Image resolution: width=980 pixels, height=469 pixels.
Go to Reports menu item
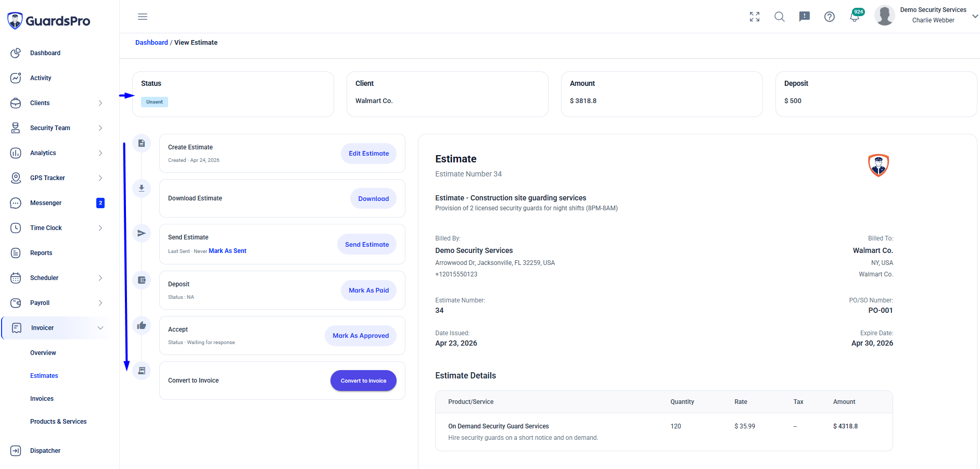41,253
